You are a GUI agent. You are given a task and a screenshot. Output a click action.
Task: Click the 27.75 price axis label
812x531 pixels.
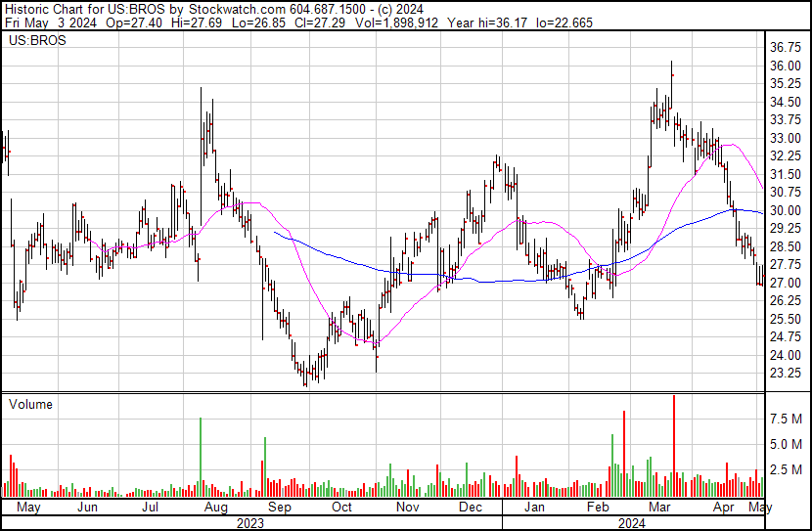click(786, 264)
